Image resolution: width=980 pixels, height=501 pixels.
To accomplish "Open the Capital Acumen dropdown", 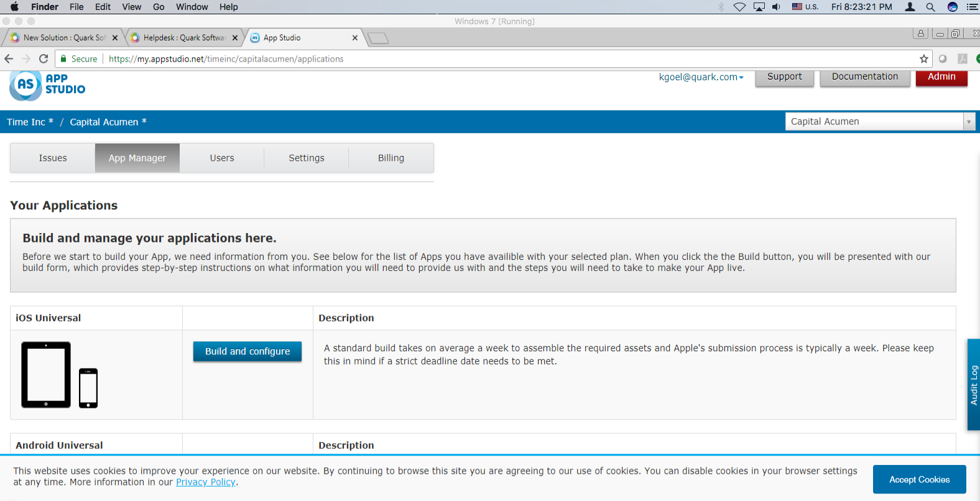I will tap(880, 122).
